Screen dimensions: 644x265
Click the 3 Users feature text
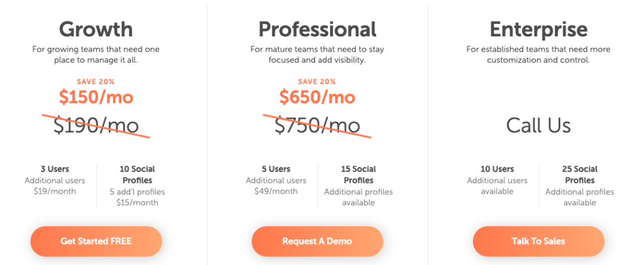pyautogui.click(x=55, y=169)
